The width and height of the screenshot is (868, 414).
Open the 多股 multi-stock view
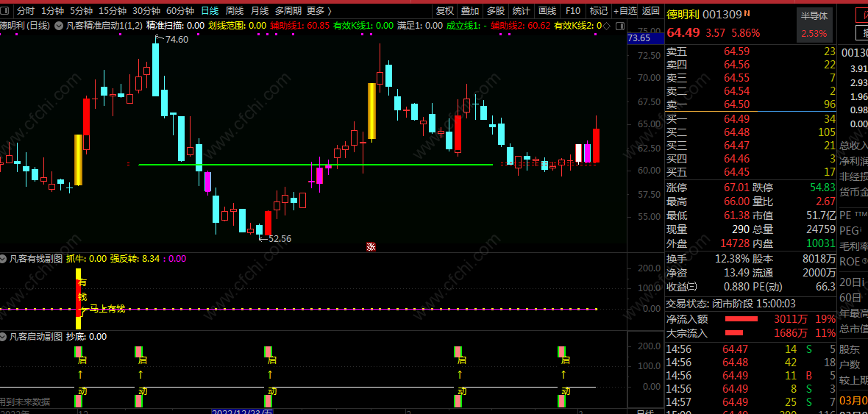[x=496, y=10]
